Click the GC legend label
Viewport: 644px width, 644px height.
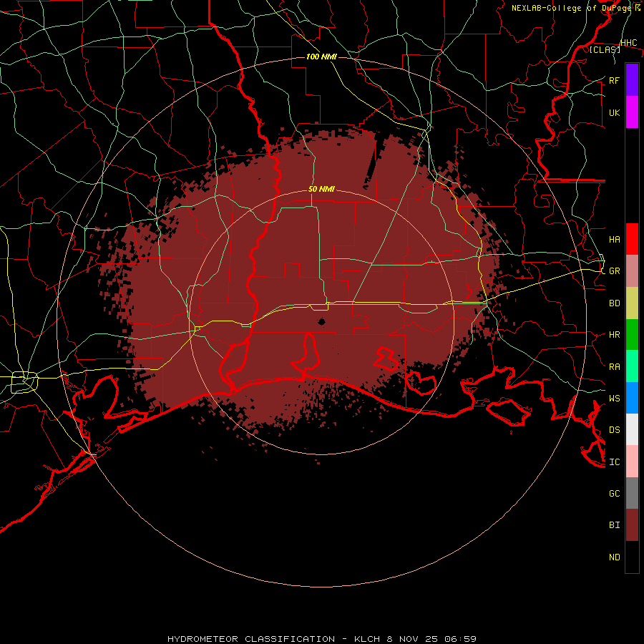pos(614,493)
